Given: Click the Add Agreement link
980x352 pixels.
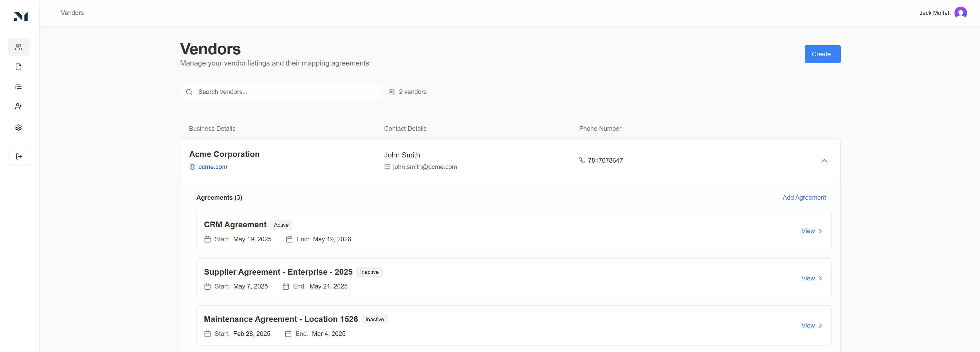Looking at the screenshot, I should tap(804, 197).
